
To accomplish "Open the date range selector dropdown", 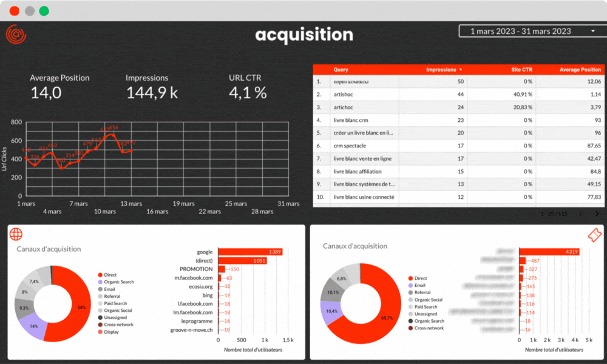I will tap(531, 30).
